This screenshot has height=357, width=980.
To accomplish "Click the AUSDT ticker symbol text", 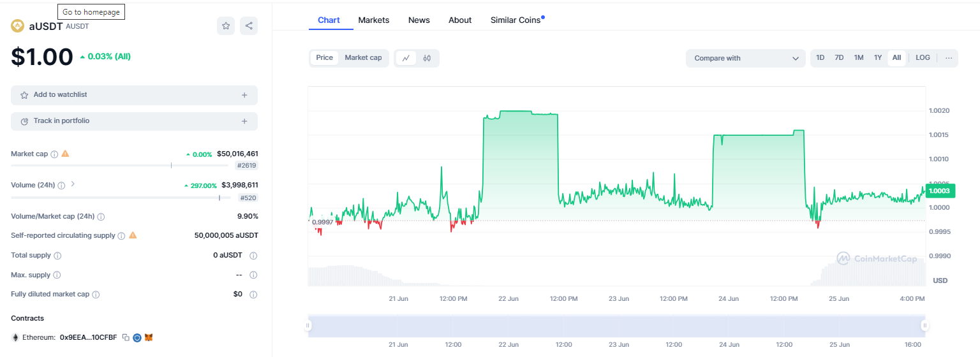I will coord(78,27).
